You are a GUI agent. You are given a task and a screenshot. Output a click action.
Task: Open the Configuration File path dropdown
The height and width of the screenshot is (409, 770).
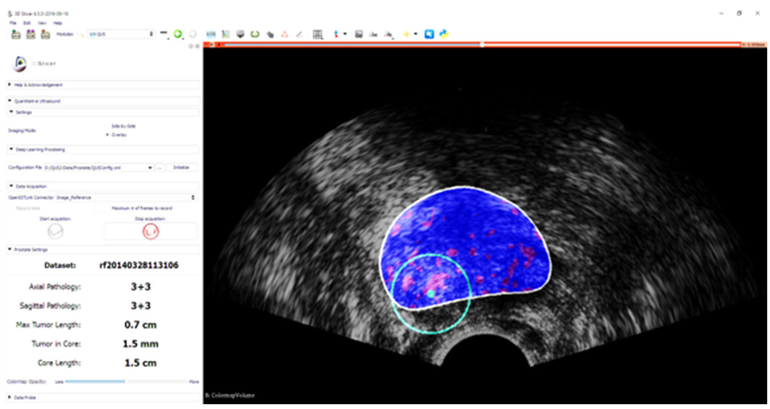(149, 167)
